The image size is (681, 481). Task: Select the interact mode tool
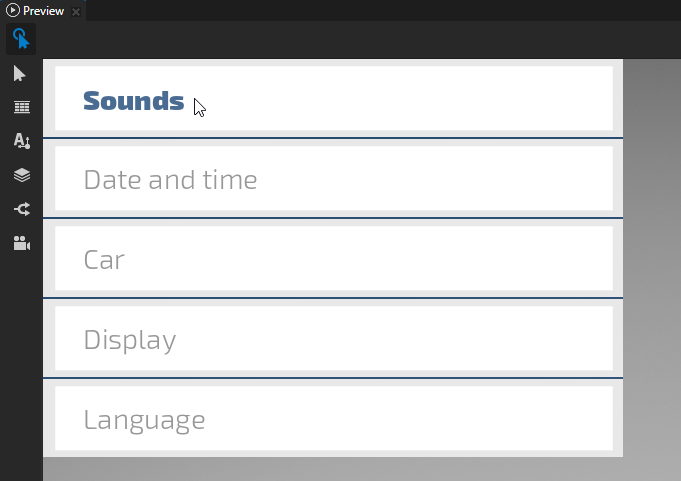(x=21, y=40)
